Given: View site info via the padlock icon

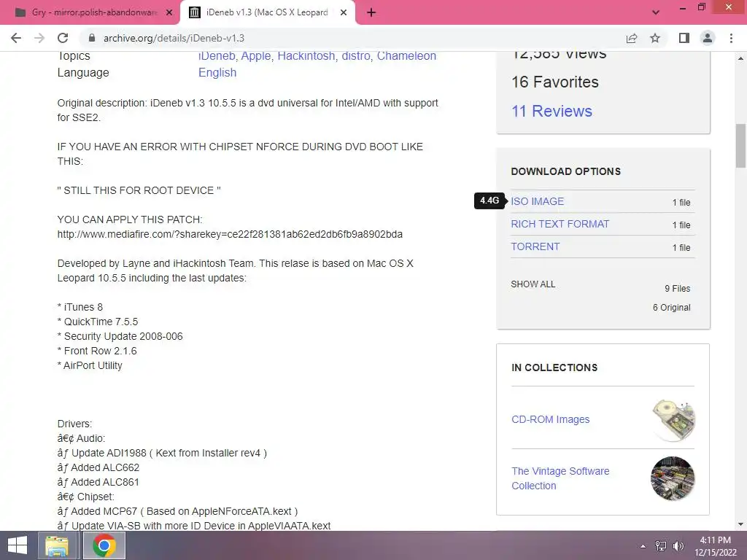Looking at the screenshot, I should click(93, 38).
